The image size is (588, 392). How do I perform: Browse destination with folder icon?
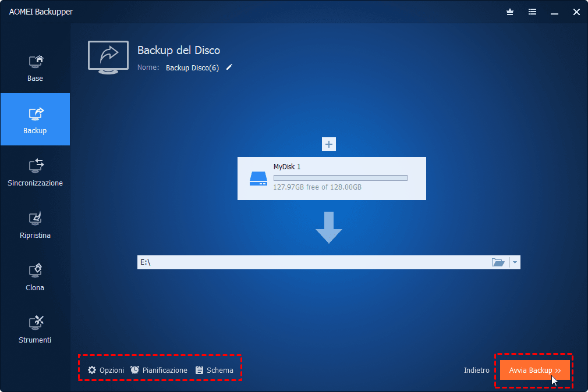498,262
